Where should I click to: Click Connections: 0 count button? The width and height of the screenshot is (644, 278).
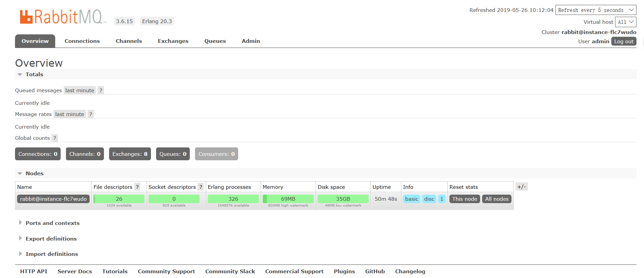(38, 154)
